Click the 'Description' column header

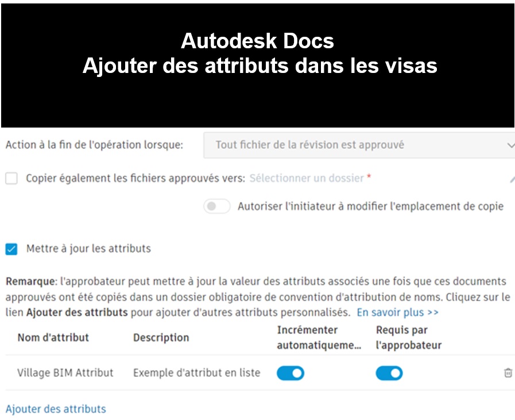pos(161,337)
